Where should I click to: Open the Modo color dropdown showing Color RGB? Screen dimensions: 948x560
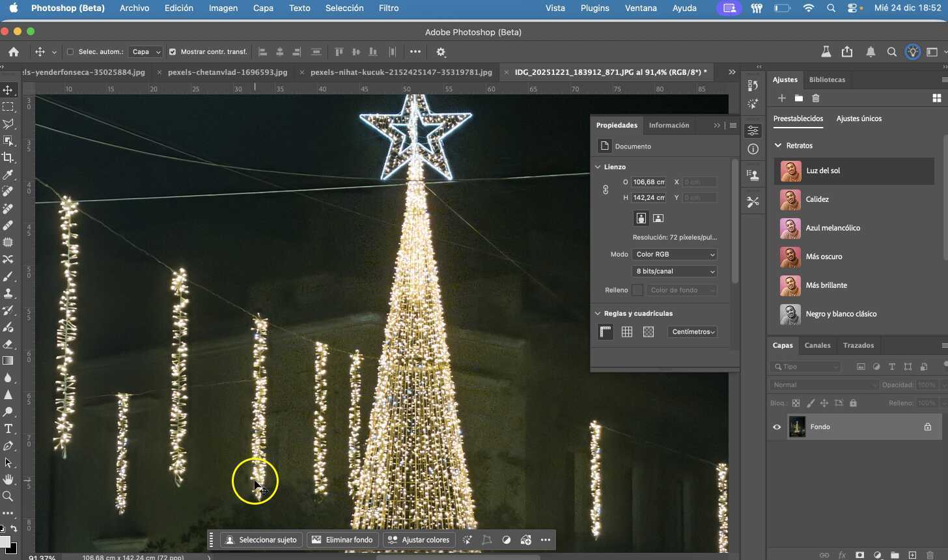pos(675,254)
